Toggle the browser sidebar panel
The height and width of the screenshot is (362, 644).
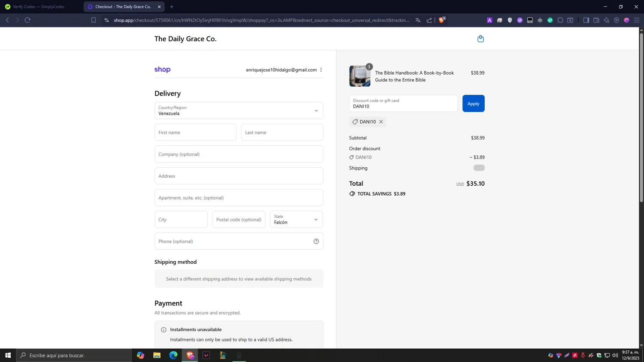pos(586,20)
